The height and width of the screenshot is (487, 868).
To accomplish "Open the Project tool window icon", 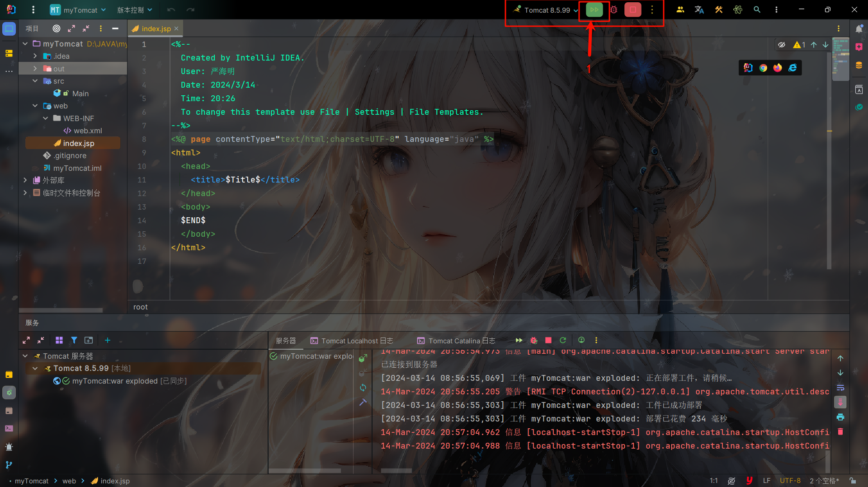I will tap(9, 29).
